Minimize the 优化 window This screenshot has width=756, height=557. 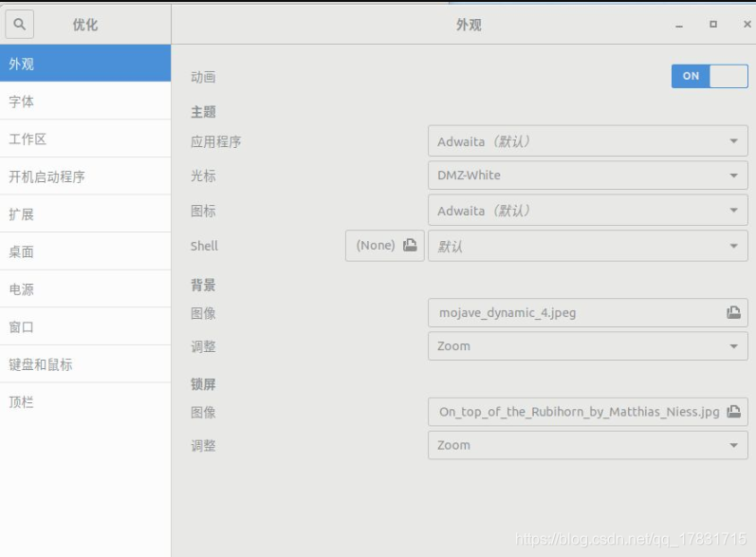[x=679, y=25]
